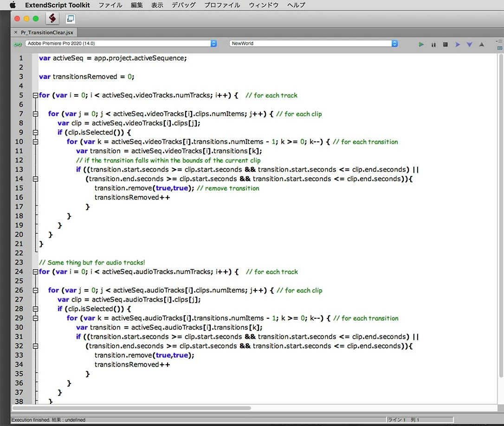Open the NewWorld engine dropdown
This screenshot has width=504, height=426.
coord(314,44)
